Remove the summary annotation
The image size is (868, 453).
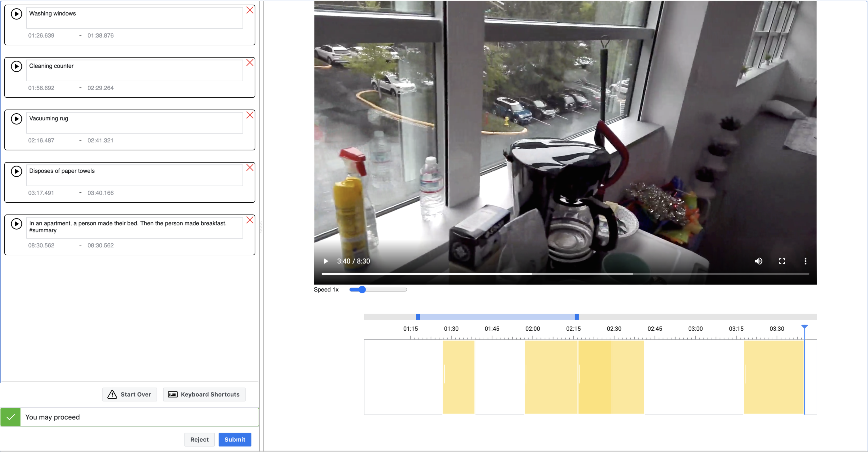[x=250, y=220]
